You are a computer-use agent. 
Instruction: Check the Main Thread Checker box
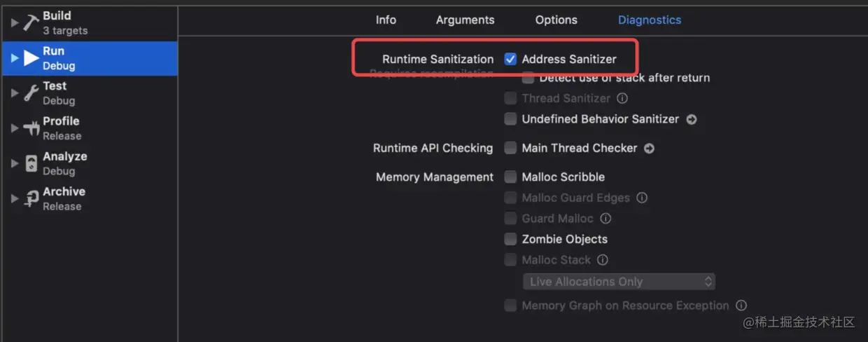510,149
